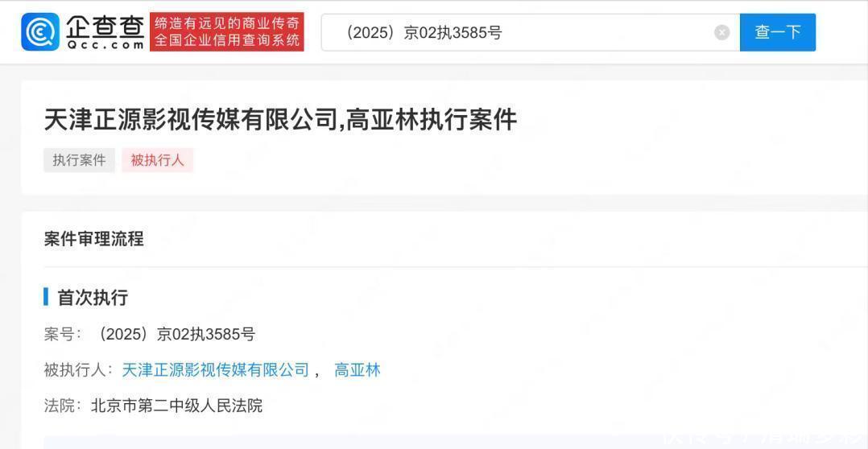Clear the search box with the X icon
868x449 pixels.
pyautogui.click(x=721, y=33)
